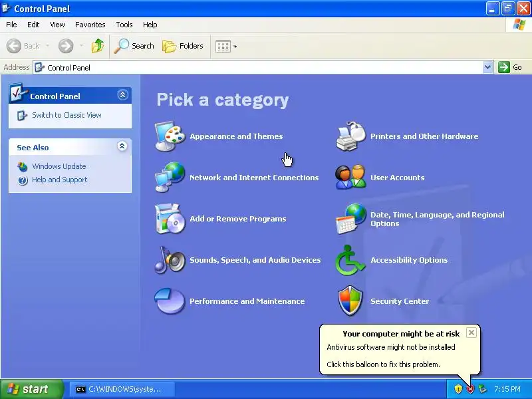Open the View menu

pyautogui.click(x=57, y=25)
